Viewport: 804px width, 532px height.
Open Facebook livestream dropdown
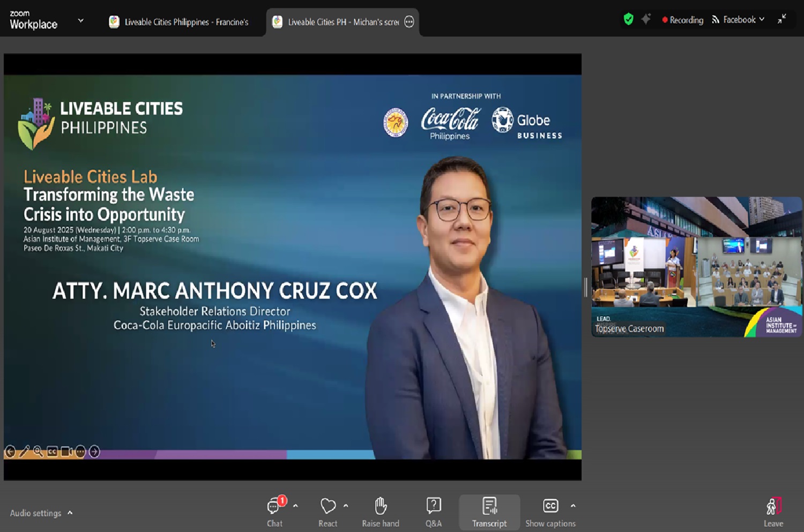coord(738,20)
